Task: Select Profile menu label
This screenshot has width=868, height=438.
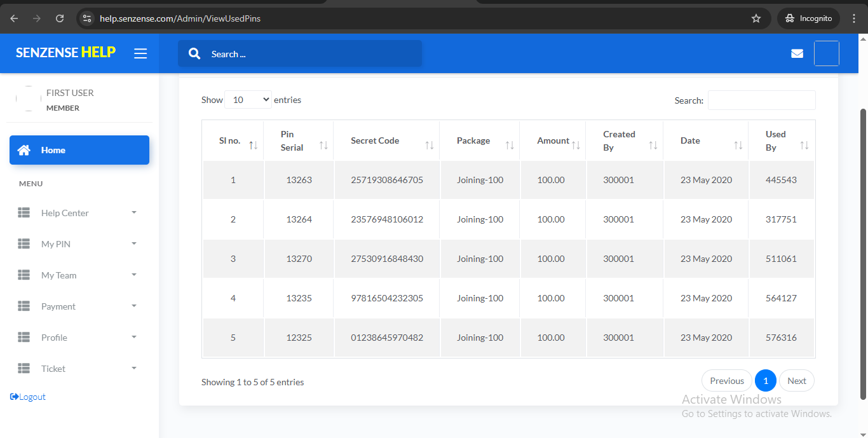Action: pos(54,338)
